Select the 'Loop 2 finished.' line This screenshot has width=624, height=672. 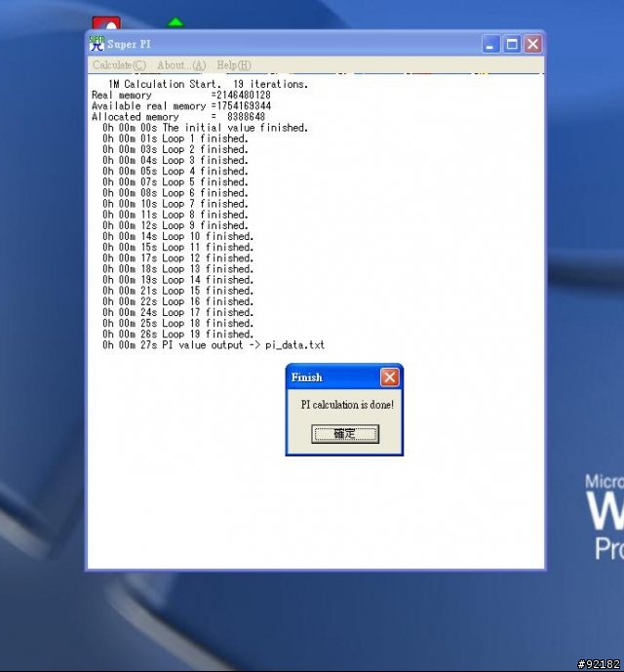coord(175,149)
